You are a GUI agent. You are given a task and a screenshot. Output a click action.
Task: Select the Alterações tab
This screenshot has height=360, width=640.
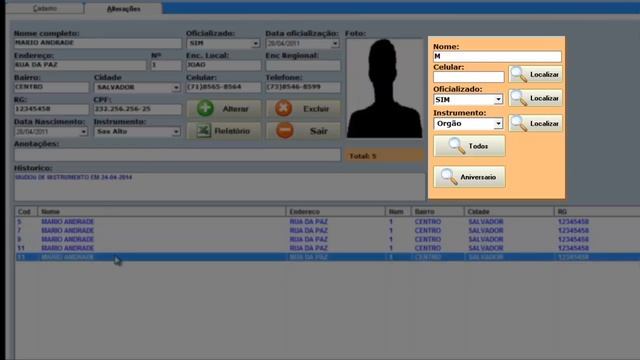click(x=123, y=8)
